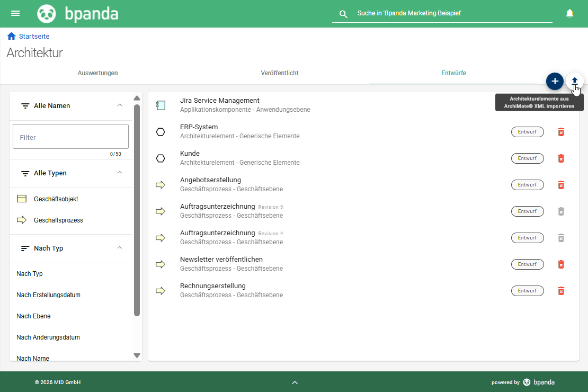Click the bpanda panda logo

click(x=47, y=14)
